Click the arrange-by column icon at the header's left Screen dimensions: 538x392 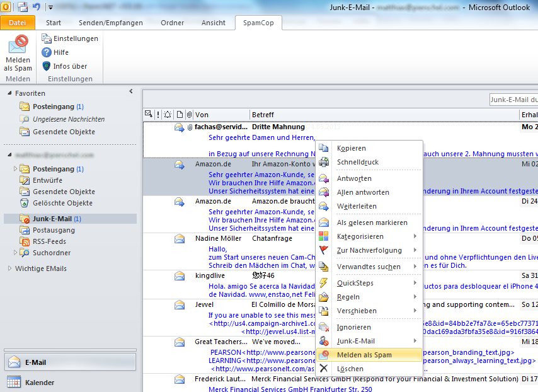coord(149,114)
